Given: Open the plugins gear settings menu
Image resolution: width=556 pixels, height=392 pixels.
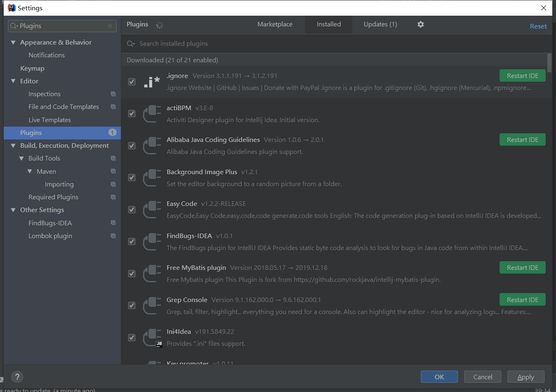Looking at the screenshot, I should tap(421, 24).
